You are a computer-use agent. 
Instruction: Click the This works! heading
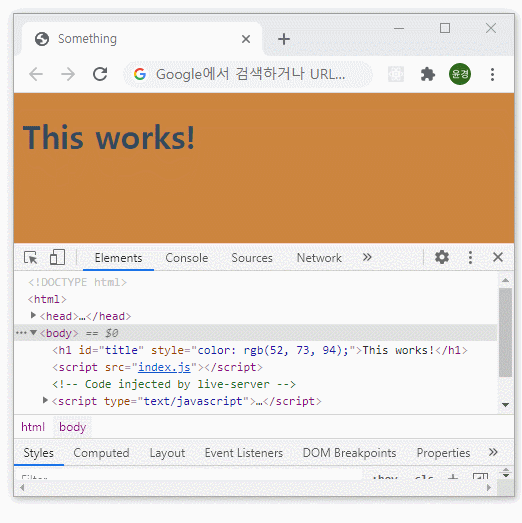tap(109, 138)
